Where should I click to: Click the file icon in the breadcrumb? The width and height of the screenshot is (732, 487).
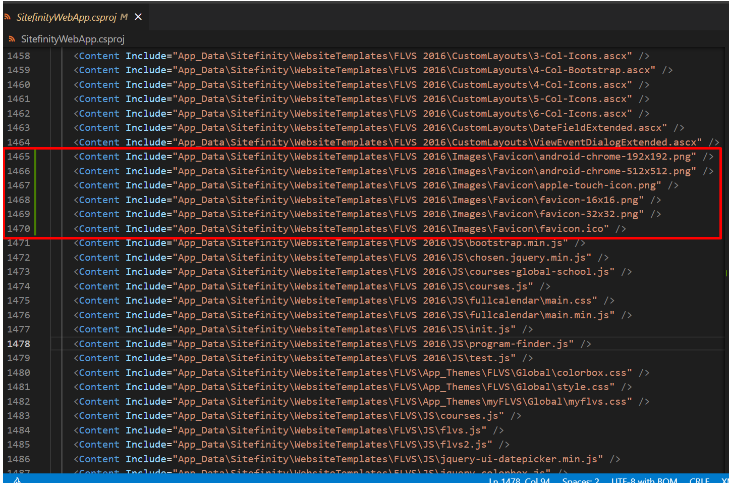coord(12,39)
